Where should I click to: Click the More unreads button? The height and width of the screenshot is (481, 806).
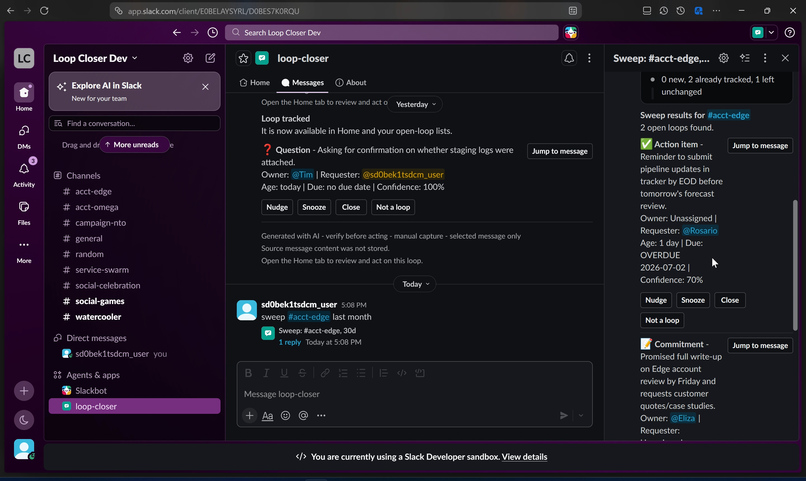135,145
